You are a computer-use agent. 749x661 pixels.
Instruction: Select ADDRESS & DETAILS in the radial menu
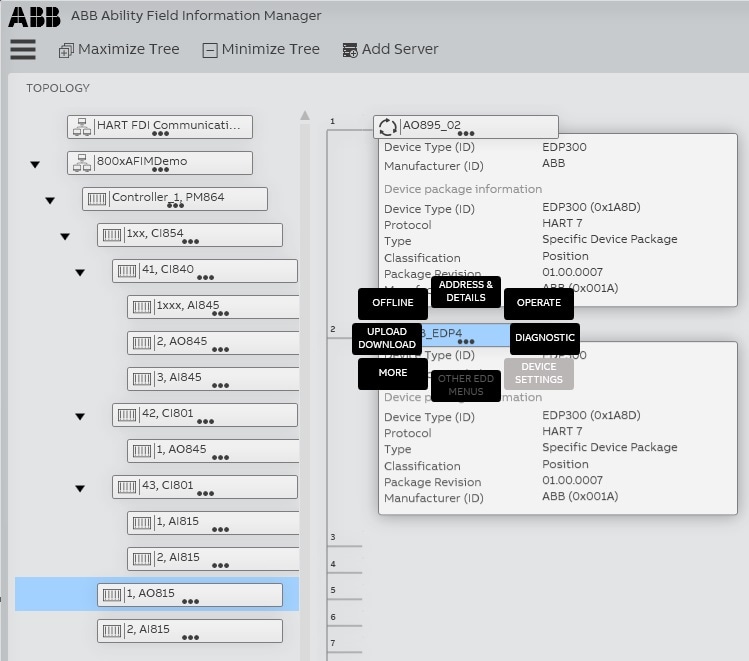click(x=466, y=291)
